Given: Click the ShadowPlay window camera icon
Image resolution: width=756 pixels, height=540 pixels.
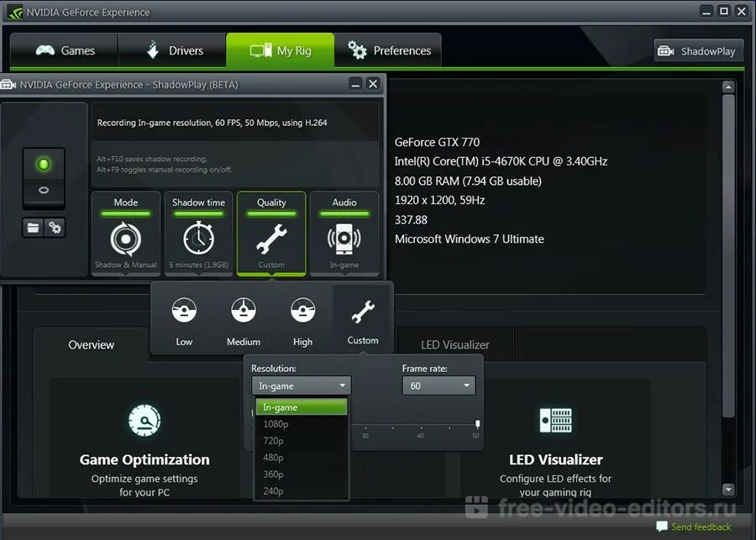Looking at the screenshot, I should coord(8,85).
